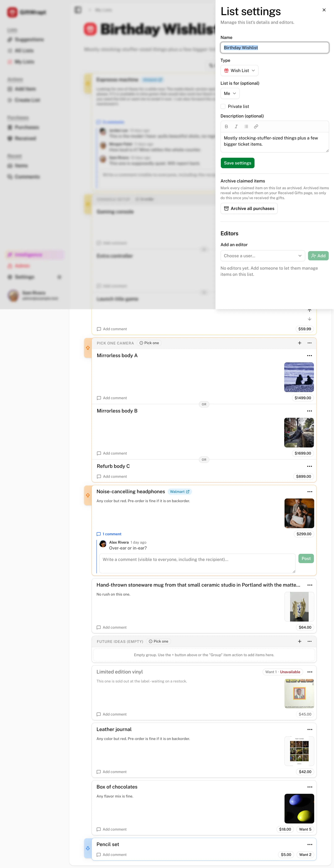This screenshot has height=868, width=334.
Task: Add comment to Box of chocolates
Action: 111,829
